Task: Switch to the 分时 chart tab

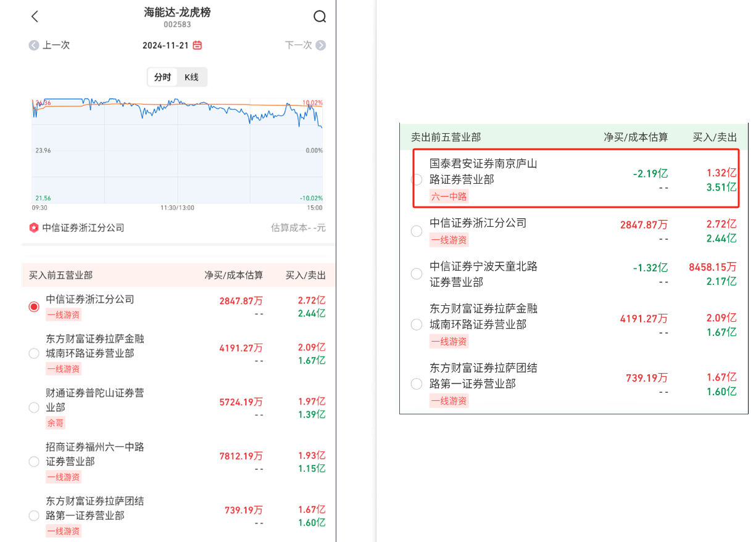Action: 162,77
